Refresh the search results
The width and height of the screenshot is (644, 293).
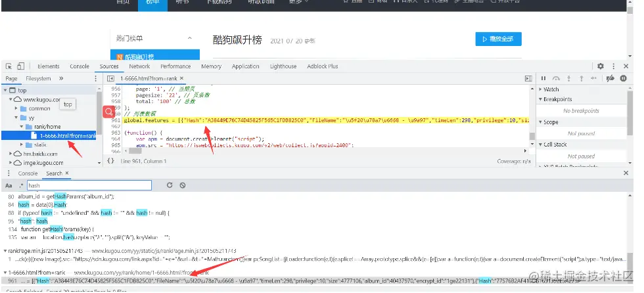(170, 185)
